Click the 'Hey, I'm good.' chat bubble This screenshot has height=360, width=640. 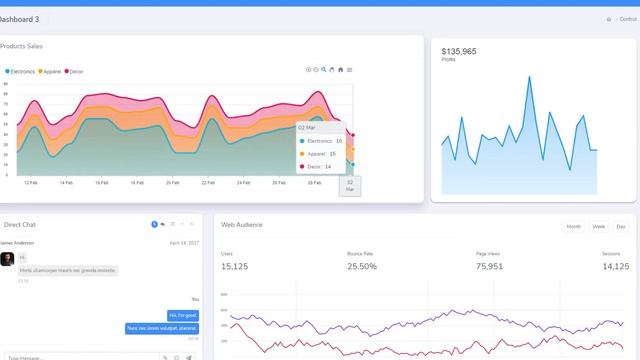(x=183, y=316)
